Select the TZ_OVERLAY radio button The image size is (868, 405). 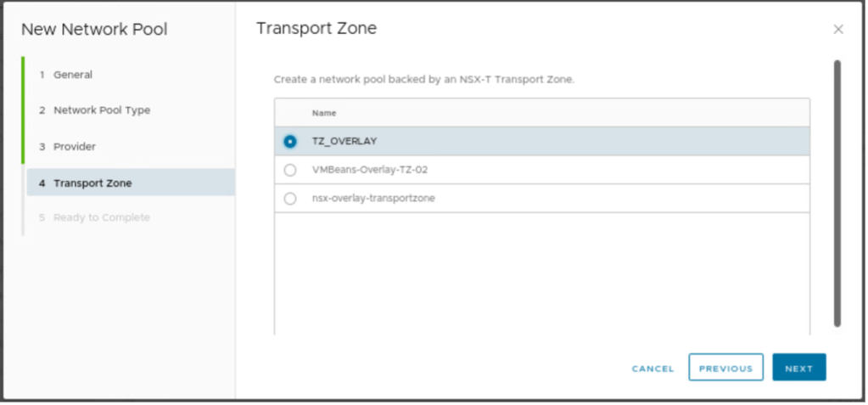coord(290,142)
